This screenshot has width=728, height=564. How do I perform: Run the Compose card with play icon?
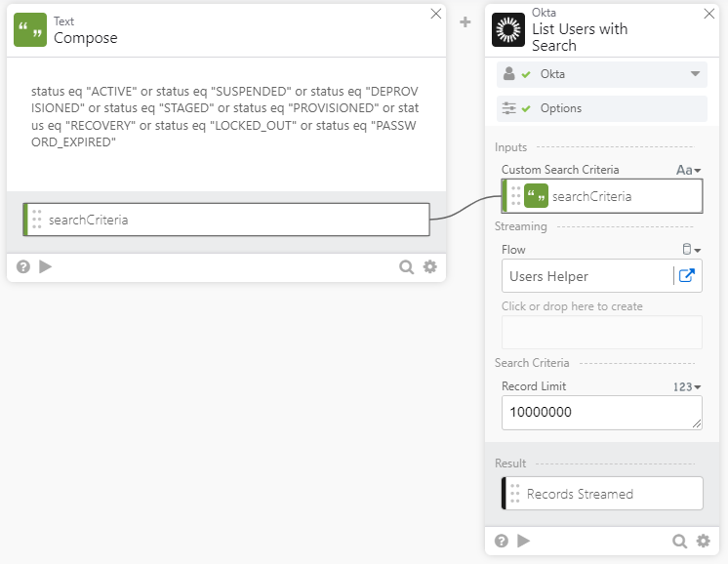(x=46, y=267)
